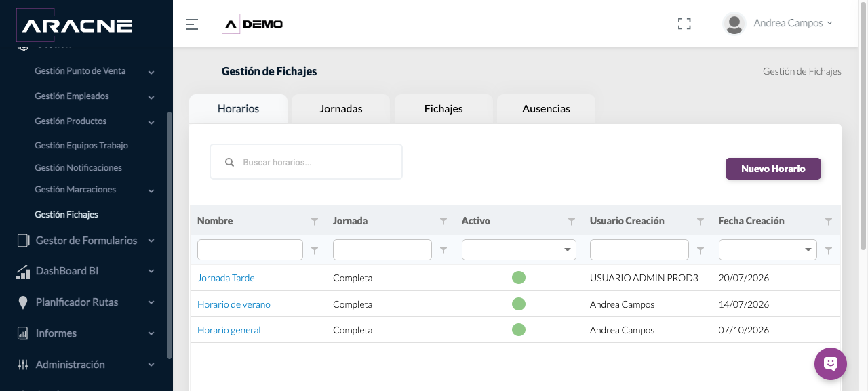Expand Gestión Punto de Venta submenu
This screenshot has height=391, width=868.
(x=151, y=72)
